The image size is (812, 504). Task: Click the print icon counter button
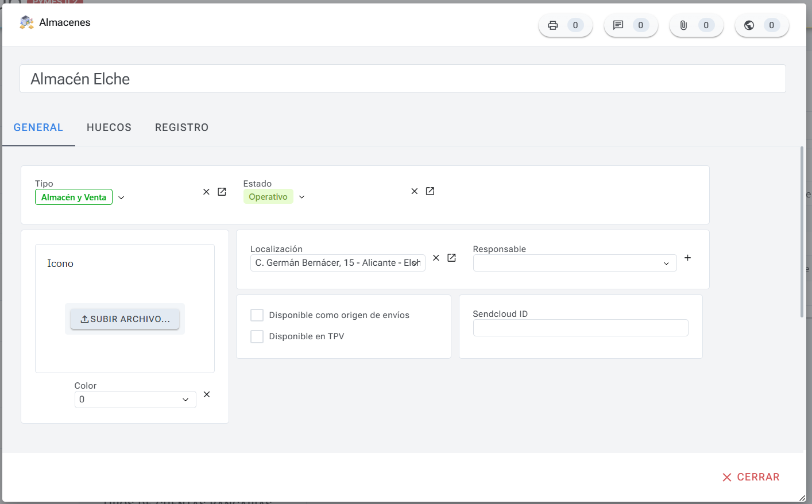pos(565,25)
